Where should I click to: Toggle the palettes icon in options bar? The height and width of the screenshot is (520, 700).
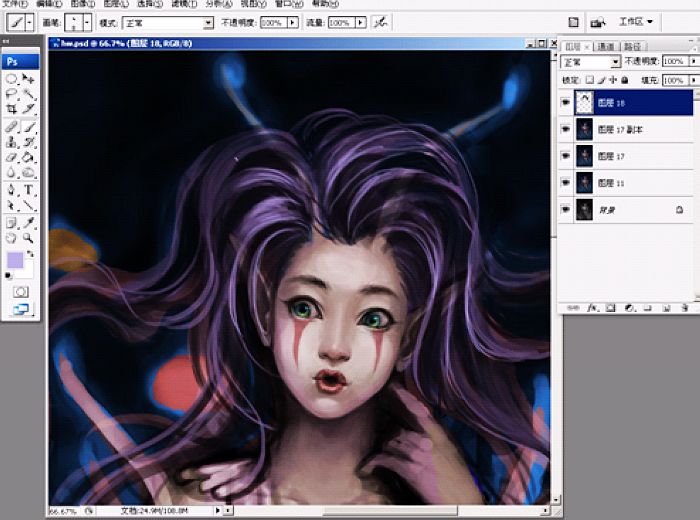click(574, 22)
